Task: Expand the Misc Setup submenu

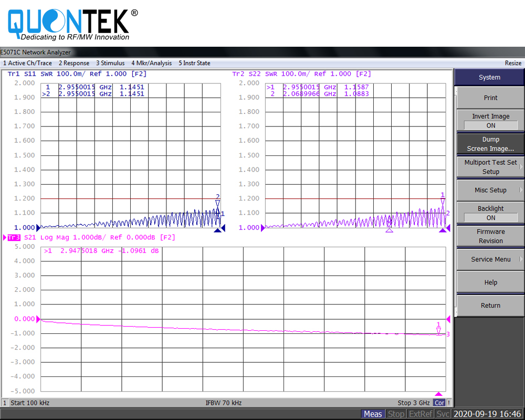Action: (x=490, y=190)
